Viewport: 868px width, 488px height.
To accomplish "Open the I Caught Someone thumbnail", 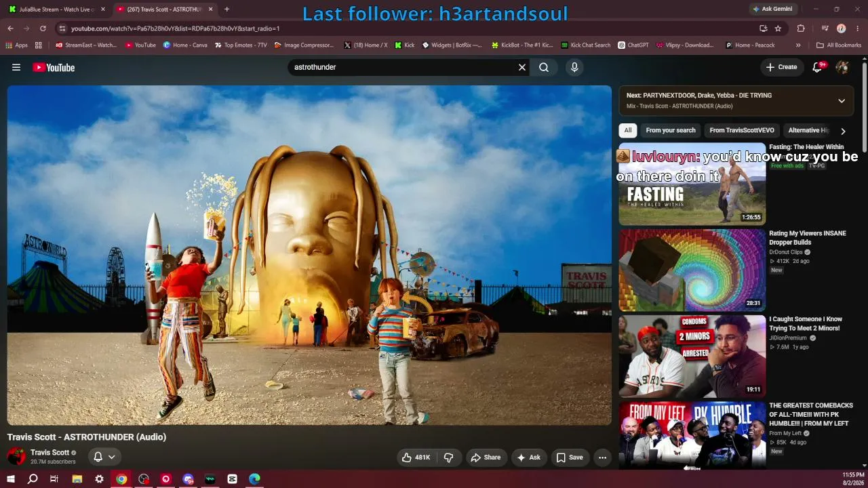I will click(692, 356).
